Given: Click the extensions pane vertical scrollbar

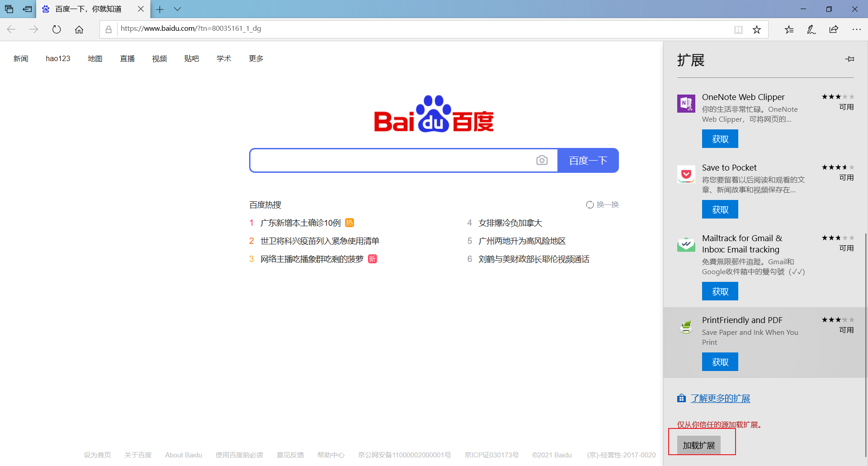Looking at the screenshot, I should pyautogui.click(x=866, y=345).
